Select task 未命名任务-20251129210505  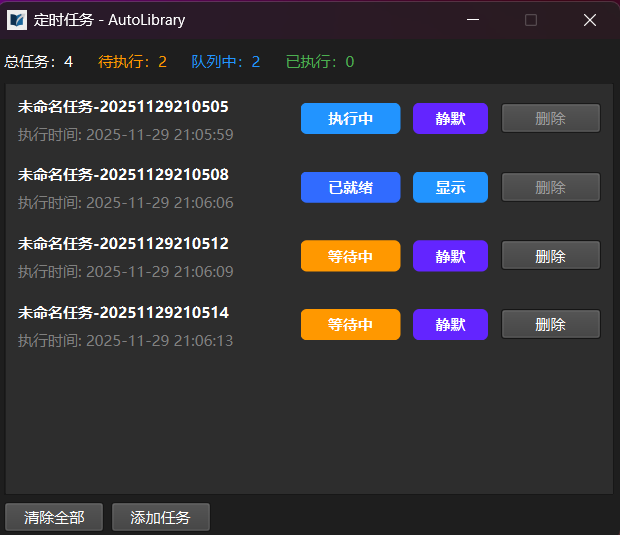click(123, 106)
